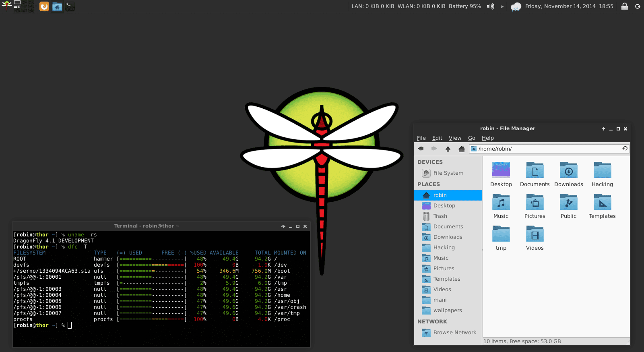Select Desktop in the Places sidebar

click(x=448, y=206)
